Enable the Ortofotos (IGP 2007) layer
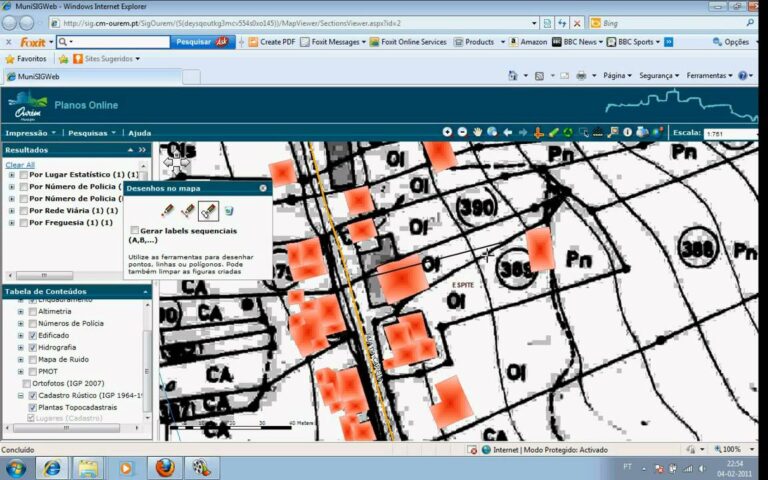The width and height of the screenshot is (768, 480). tap(27, 384)
